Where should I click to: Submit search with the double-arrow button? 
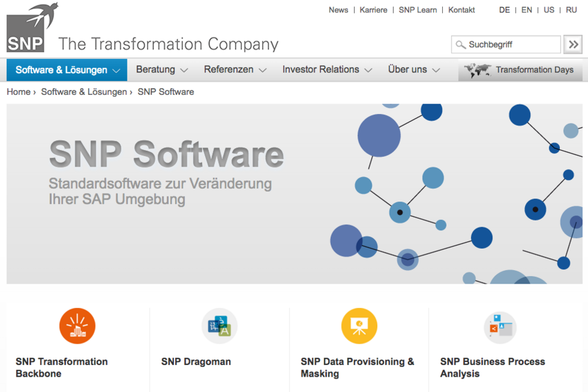pos(573,45)
